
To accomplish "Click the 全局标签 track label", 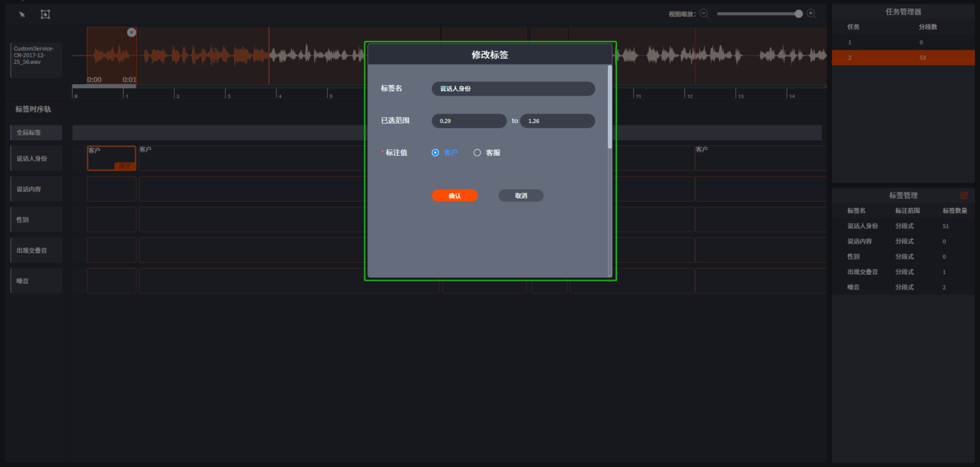I will coord(36,132).
